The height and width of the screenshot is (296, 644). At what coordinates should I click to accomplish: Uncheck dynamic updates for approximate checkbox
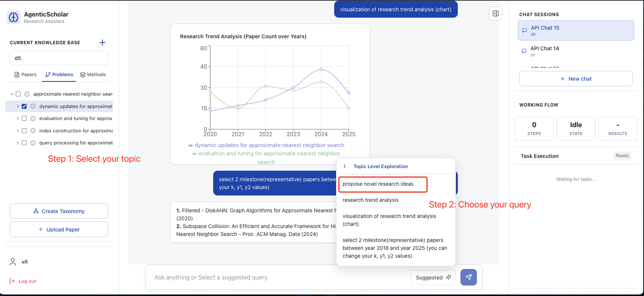click(x=24, y=106)
